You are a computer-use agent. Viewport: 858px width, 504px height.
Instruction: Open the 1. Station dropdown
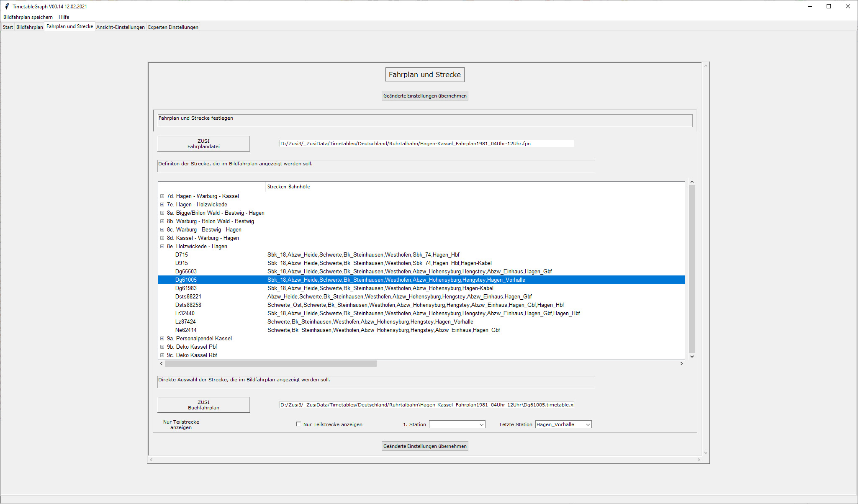[x=481, y=424]
